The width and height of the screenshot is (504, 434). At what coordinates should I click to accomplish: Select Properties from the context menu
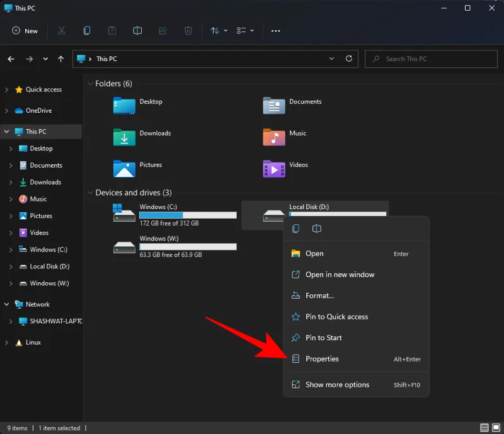pyautogui.click(x=323, y=358)
